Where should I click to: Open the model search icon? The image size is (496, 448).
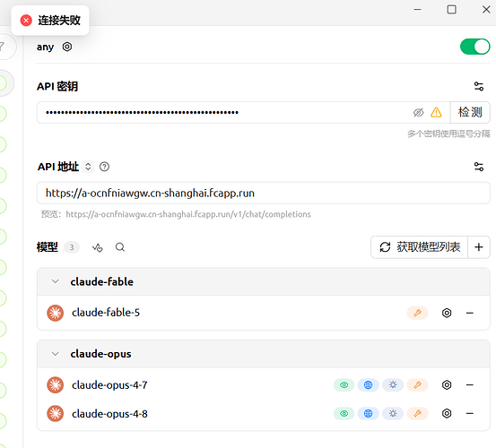[120, 247]
